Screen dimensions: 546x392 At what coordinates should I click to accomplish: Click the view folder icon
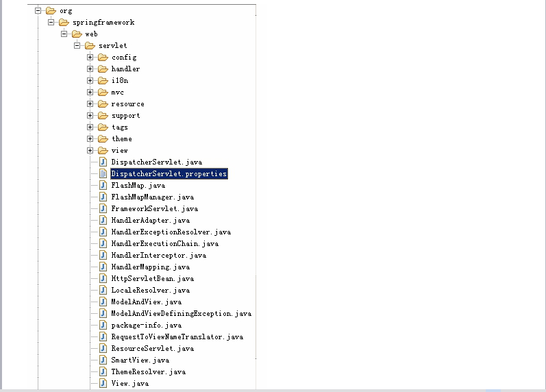coord(103,151)
